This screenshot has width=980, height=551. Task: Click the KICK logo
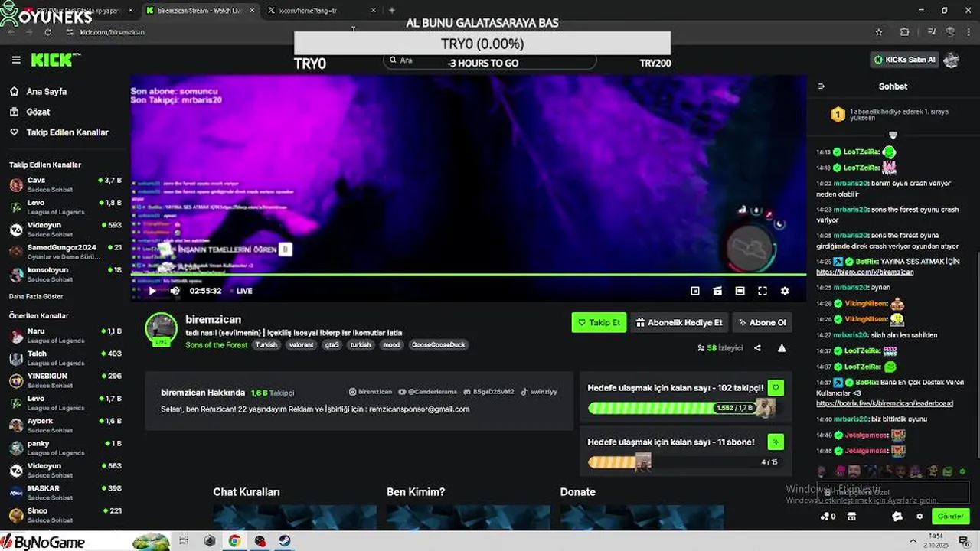point(55,60)
